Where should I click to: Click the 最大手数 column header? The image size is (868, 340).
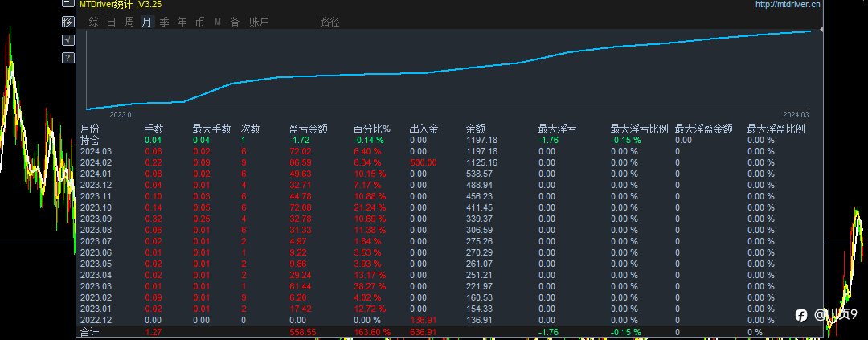click(x=212, y=129)
